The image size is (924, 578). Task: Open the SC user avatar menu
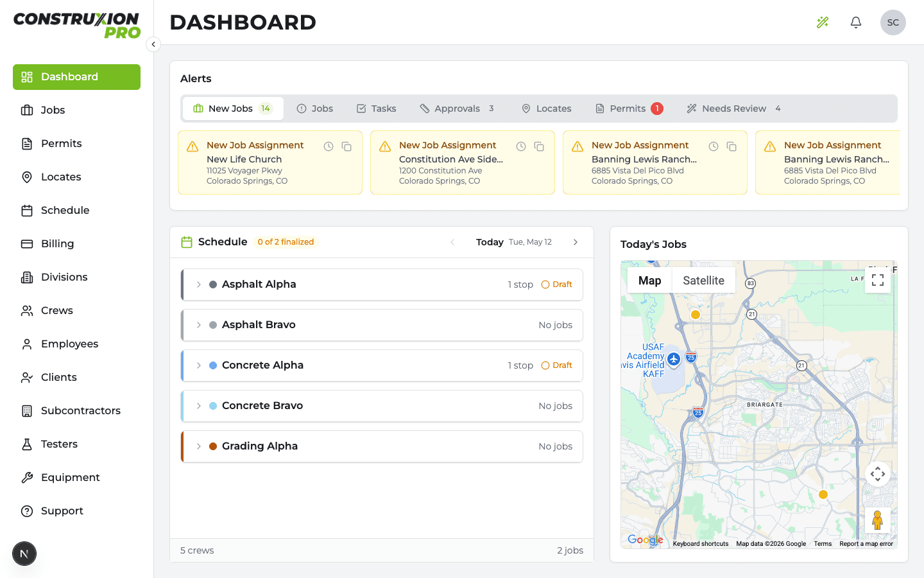click(893, 22)
